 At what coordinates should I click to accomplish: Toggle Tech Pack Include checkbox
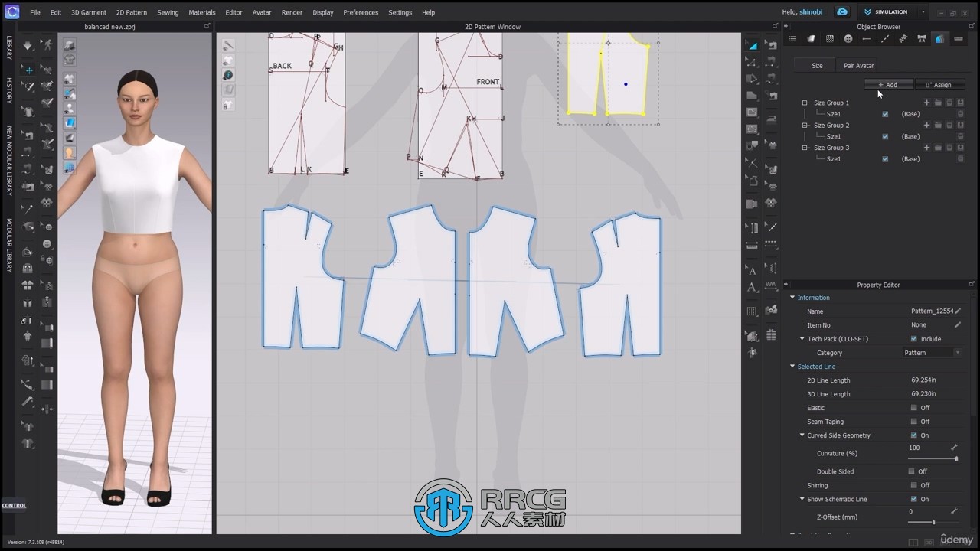[x=913, y=339]
